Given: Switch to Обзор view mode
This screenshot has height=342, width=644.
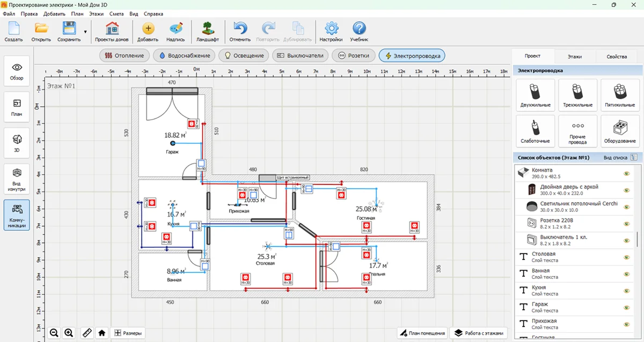Looking at the screenshot, I should (17, 71).
